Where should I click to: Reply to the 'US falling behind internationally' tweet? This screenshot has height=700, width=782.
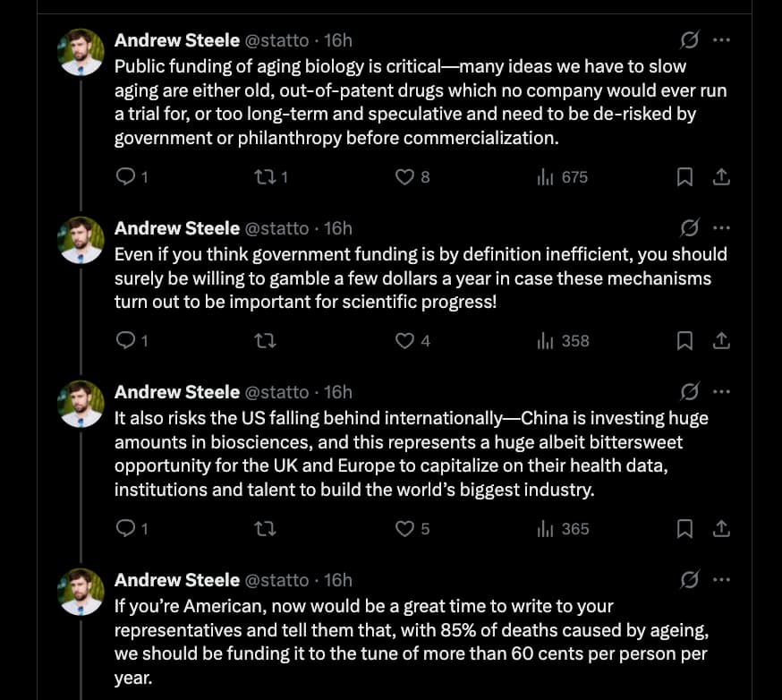pyautogui.click(x=126, y=529)
